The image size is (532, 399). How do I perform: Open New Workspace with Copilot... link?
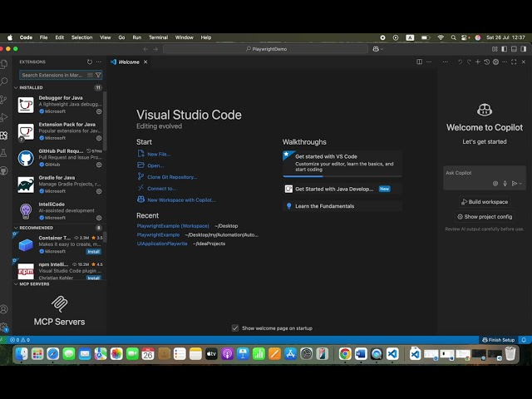(181, 200)
